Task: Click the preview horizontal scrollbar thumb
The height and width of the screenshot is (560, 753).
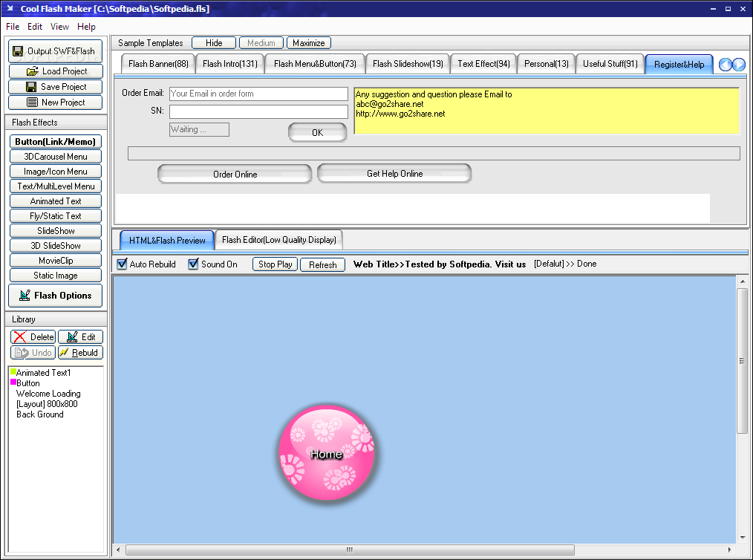Action: [x=350, y=550]
